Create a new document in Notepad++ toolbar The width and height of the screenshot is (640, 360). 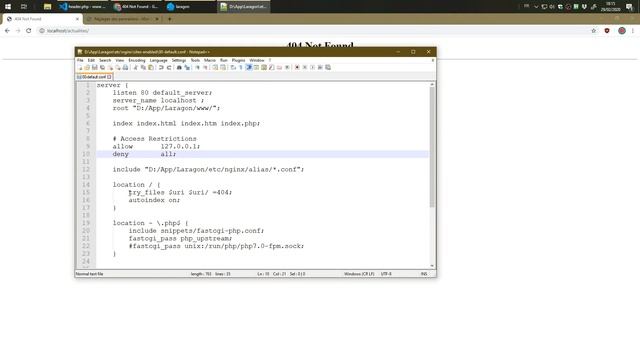80,67
